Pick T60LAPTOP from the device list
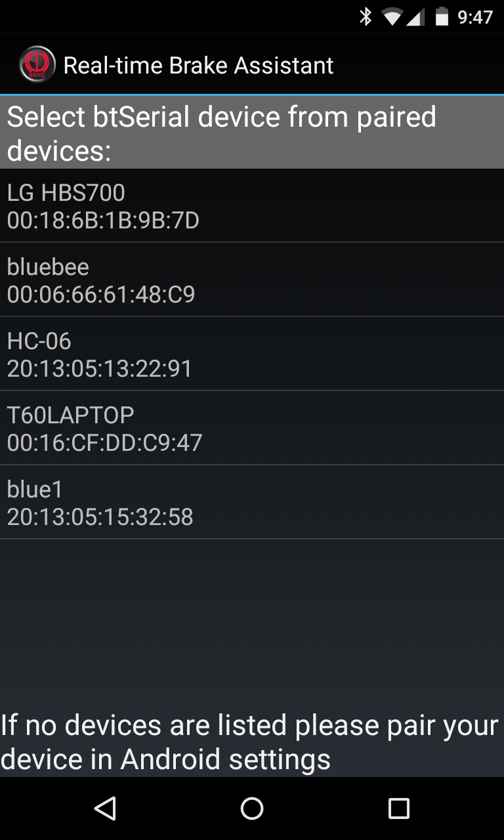The image size is (504, 840). tap(252, 429)
